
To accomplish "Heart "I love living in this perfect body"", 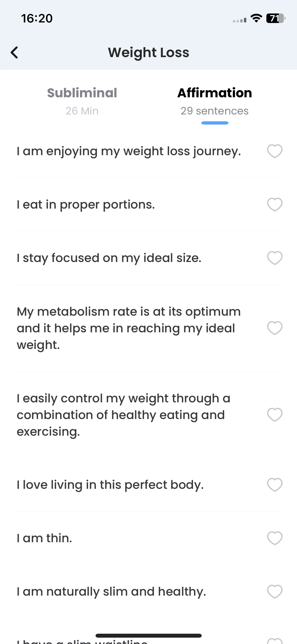I will point(275,485).
